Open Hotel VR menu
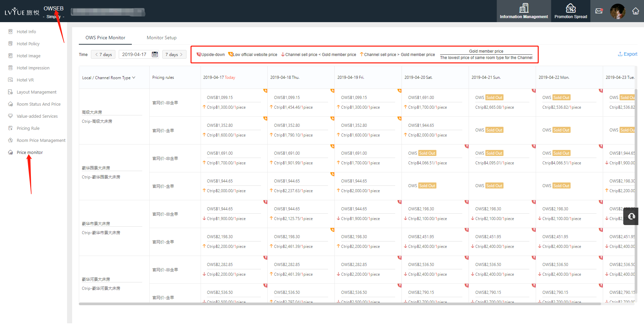Screen dimensions: 644x325 [x=25, y=80]
